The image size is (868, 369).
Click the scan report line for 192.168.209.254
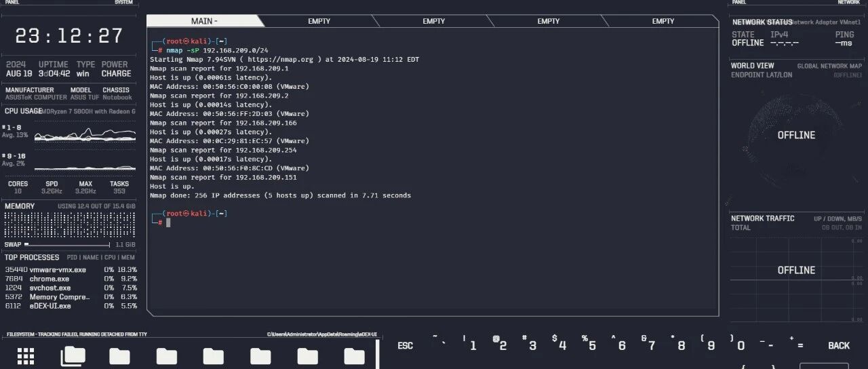(x=223, y=150)
